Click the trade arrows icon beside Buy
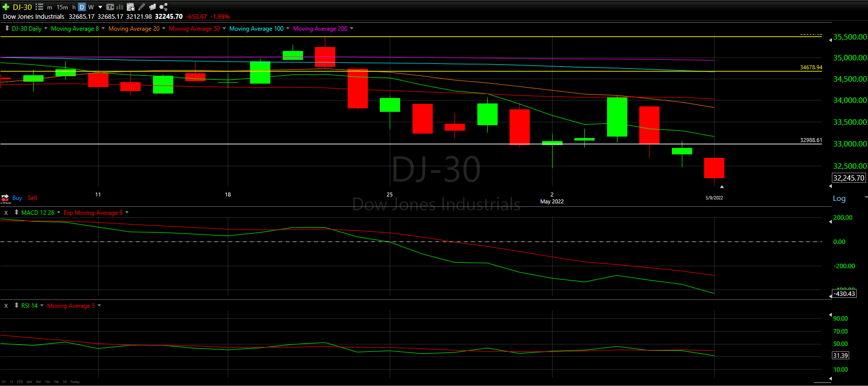 pyautogui.click(x=5, y=198)
